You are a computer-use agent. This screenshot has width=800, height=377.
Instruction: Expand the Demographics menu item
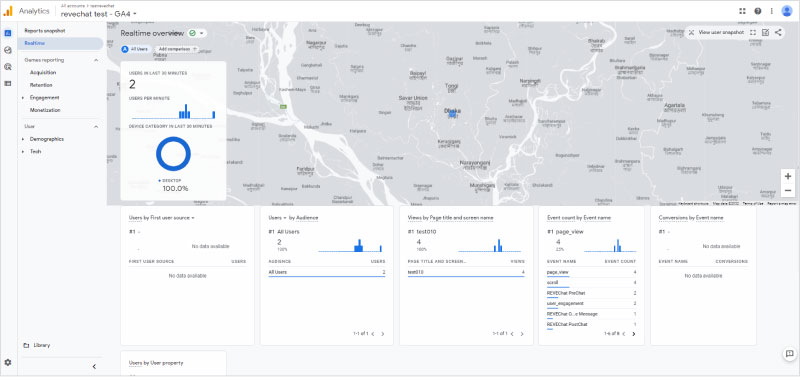[23, 139]
